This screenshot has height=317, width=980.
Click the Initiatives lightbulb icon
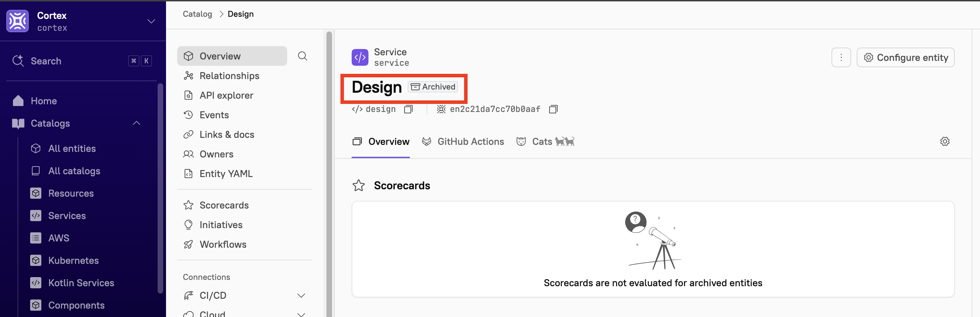point(188,225)
